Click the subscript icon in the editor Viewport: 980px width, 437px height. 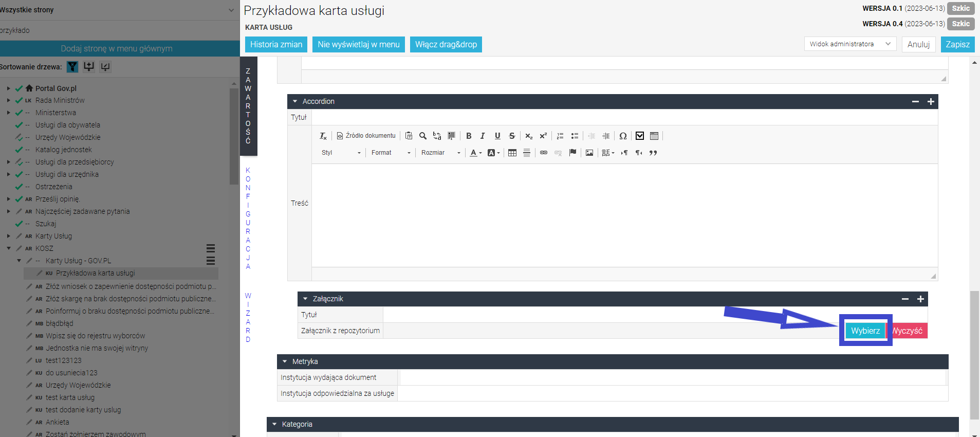pyautogui.click(x=529, y=136)
